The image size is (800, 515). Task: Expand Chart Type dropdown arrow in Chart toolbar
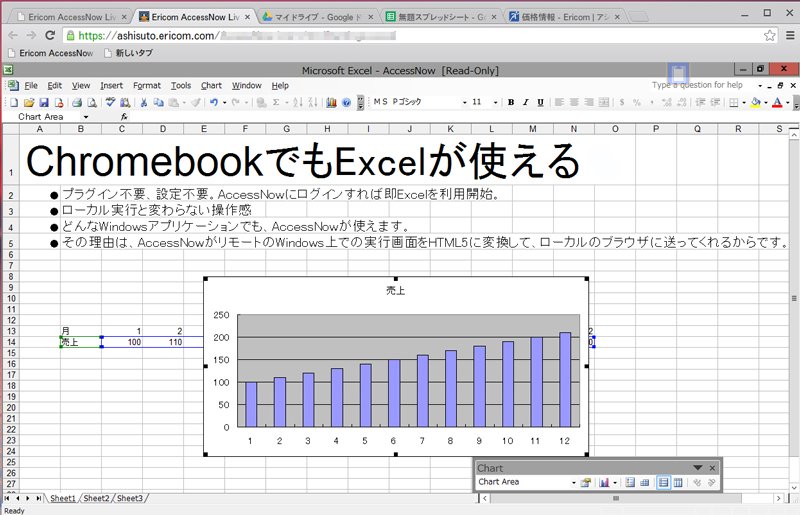point(615,482)
